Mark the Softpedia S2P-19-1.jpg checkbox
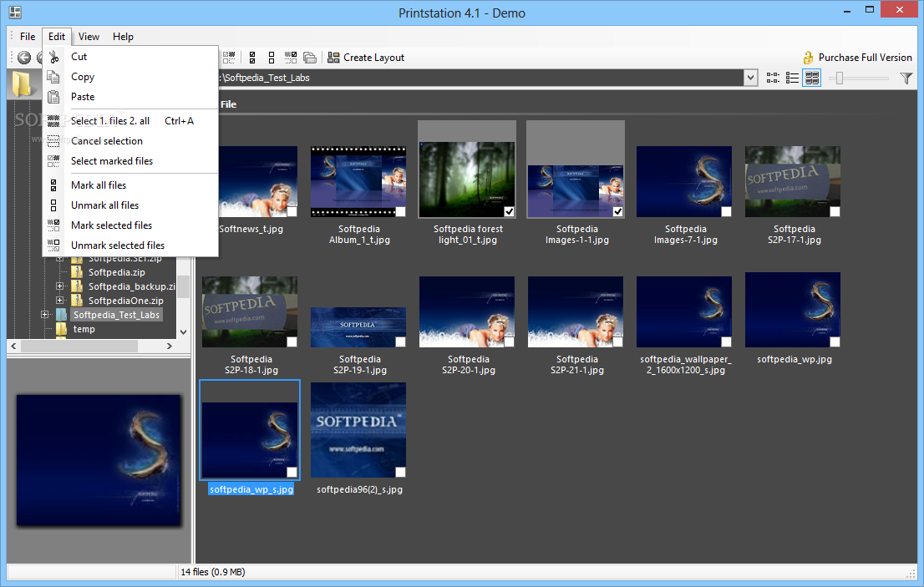Screen dimensions: 924x587 click(x=401, y=342)
